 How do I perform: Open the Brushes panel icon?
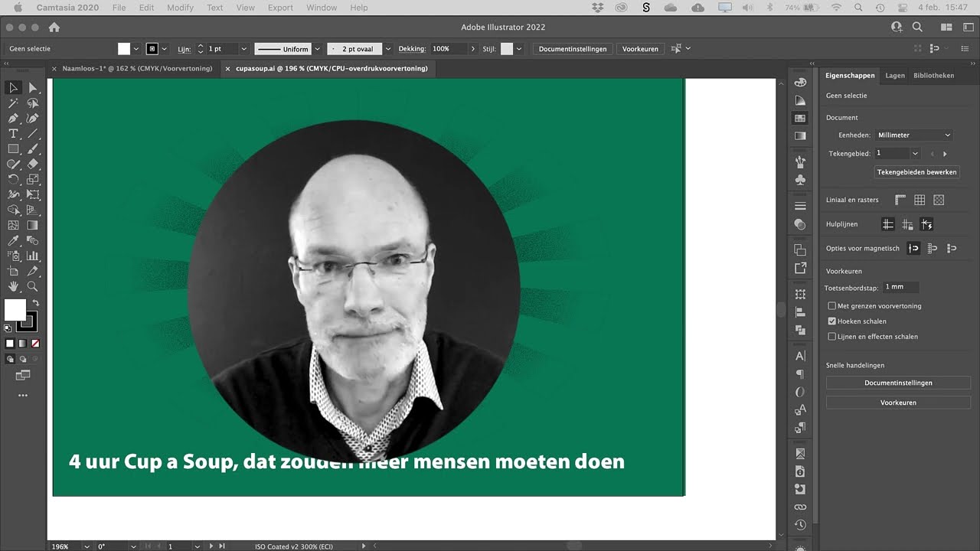800,161
